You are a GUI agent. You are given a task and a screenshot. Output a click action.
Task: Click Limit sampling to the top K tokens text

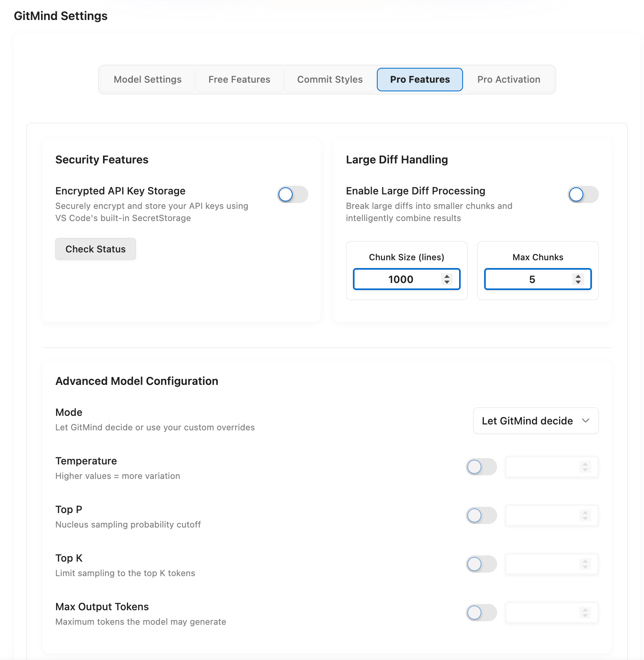pyautogui.click(x=125, y=573)
